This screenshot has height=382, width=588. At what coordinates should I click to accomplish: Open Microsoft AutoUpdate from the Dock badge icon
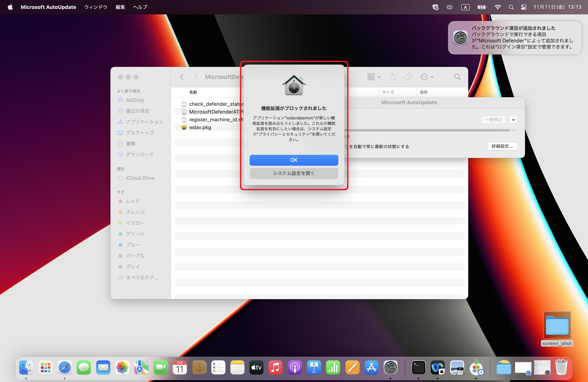coord(477,368)
